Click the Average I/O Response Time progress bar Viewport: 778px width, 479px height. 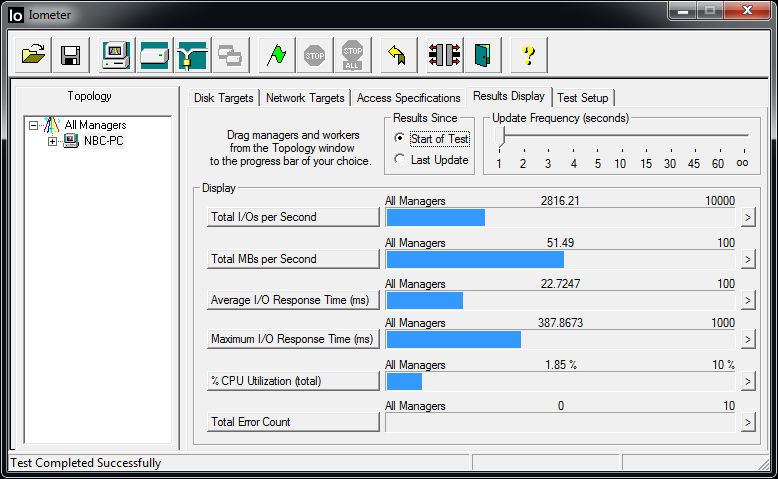[x=560, y=300]
